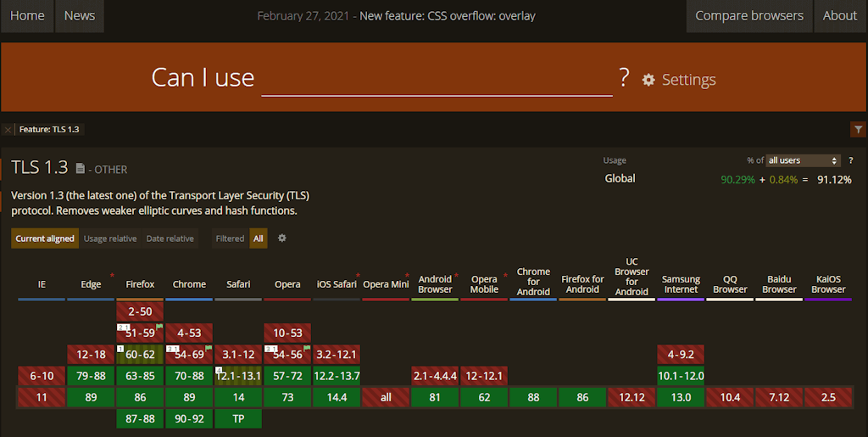Select Firefox 51-59 version cell
Viewport: 868px width, 437px height.
point(140,333)
